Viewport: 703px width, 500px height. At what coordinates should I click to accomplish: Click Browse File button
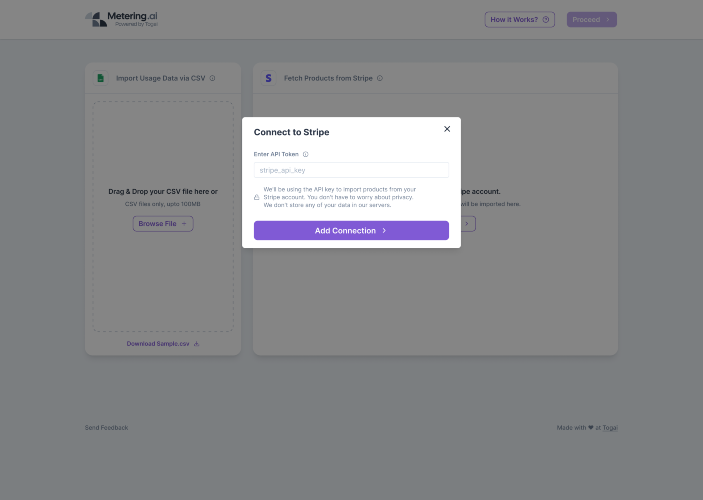pyautogui.click(x=163, y=224)
